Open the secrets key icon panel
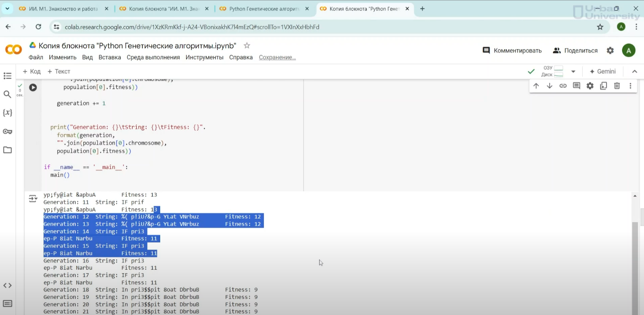Screen dimensions: 644x315 pos(7,132)
